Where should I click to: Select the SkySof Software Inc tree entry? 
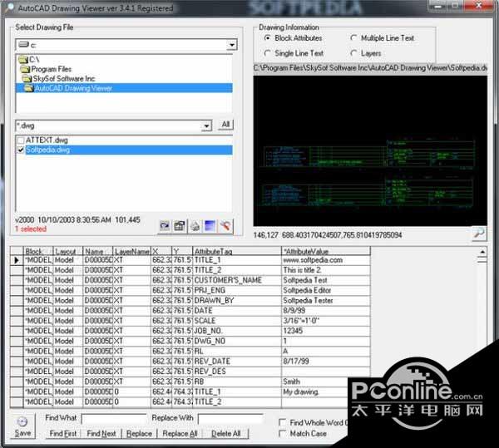tap(64, 78)
